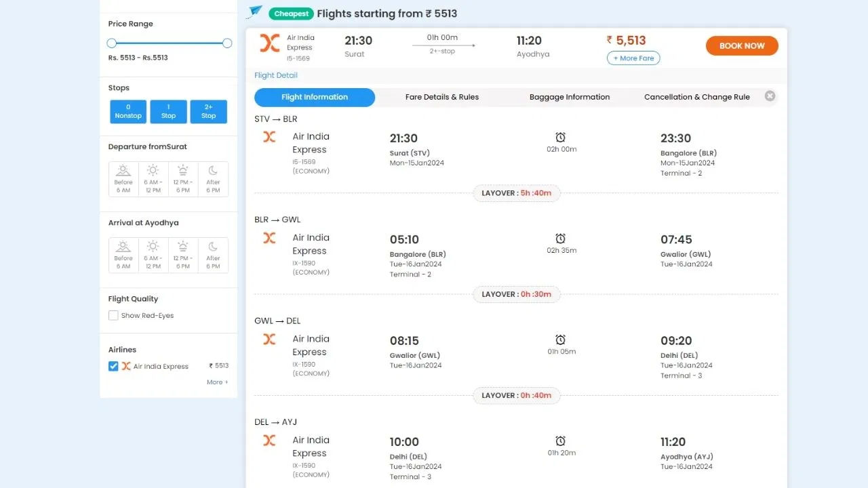Click airline logo in BLR to GWL segment
The width and height of the screenshot is (868, 488).
[269, 238]
